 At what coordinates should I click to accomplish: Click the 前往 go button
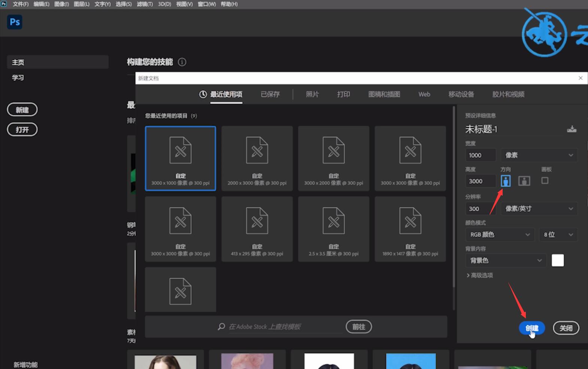[x=359, y=327]
